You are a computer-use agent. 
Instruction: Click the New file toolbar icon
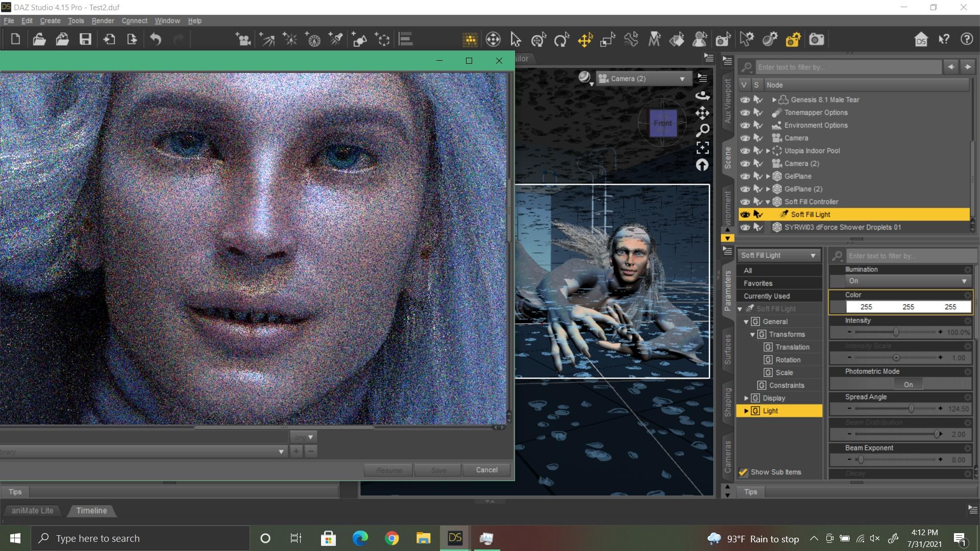[x=15, y=39]
